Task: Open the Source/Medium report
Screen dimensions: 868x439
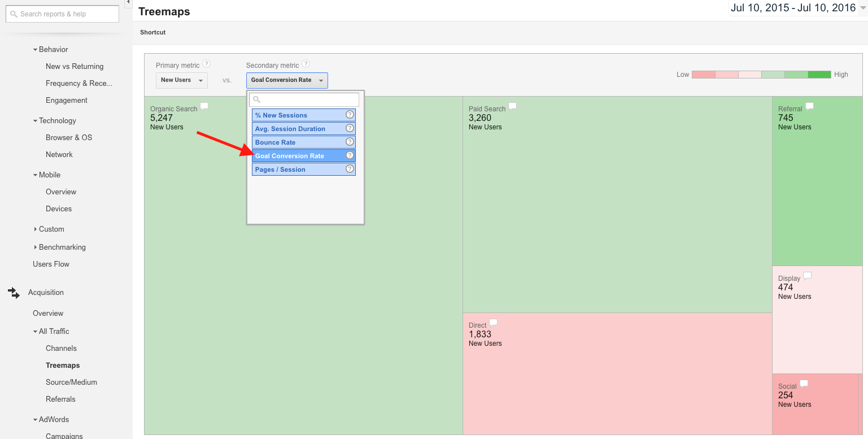Action: tap(71, 382)
